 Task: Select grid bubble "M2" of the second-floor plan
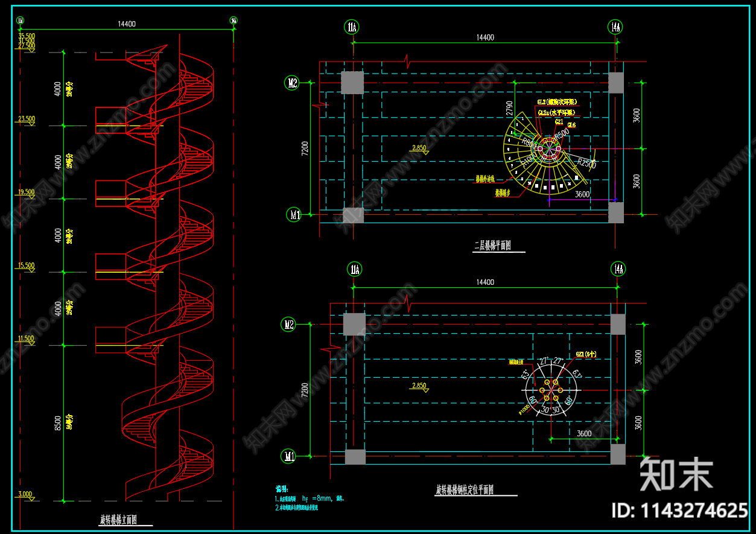pyautogui.click(x=292, y=83)
